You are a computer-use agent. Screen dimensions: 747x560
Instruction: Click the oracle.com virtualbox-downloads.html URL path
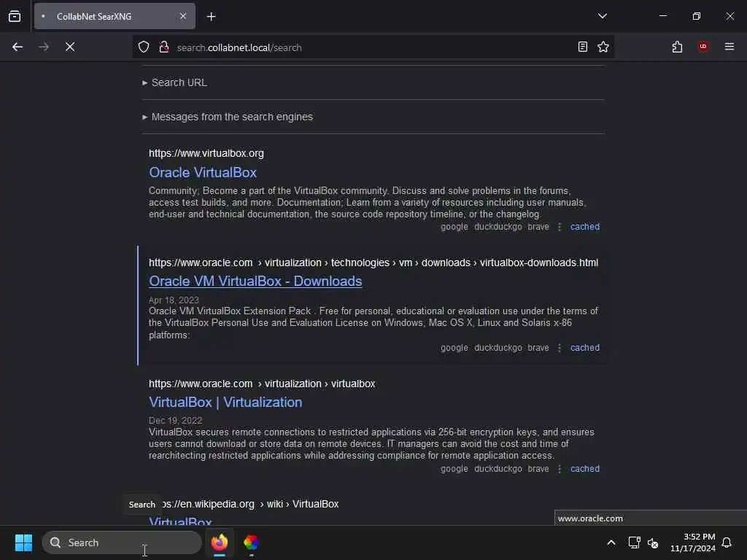(x=373, y=262)
